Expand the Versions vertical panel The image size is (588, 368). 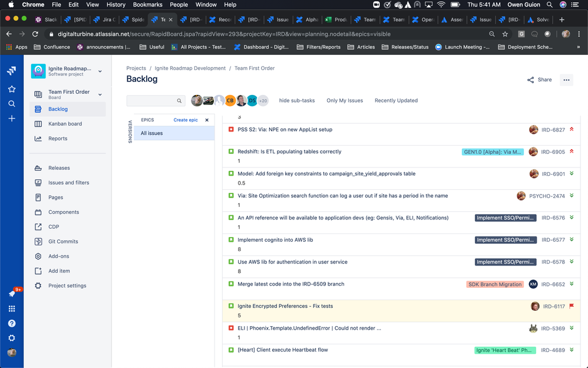point(130,132)
